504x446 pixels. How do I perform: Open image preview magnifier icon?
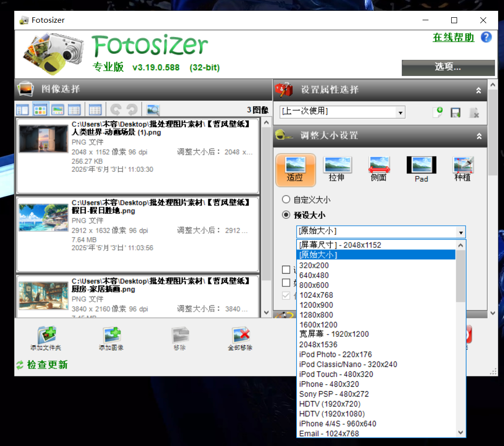[153, 110]
